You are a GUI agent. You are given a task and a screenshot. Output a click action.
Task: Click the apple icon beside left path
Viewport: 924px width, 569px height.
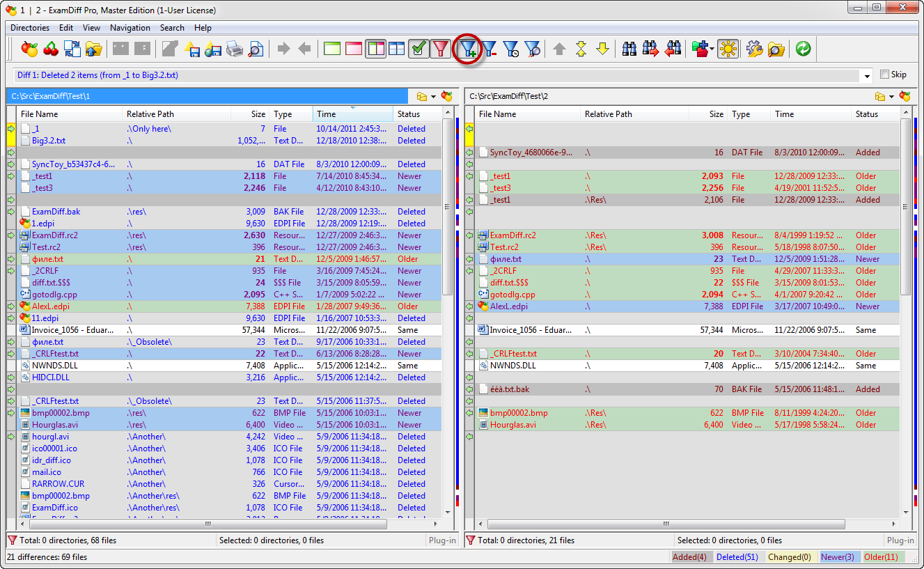coord(447,96)
